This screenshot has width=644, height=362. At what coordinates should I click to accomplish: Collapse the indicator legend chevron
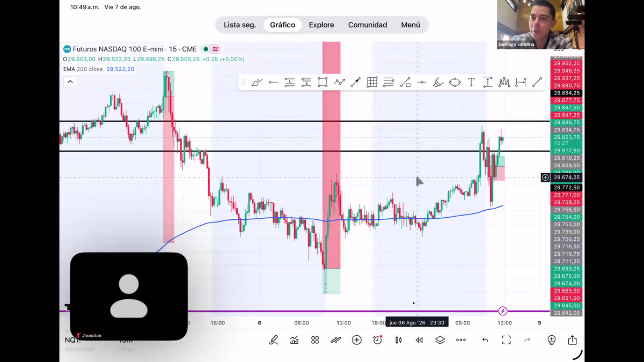70,82
